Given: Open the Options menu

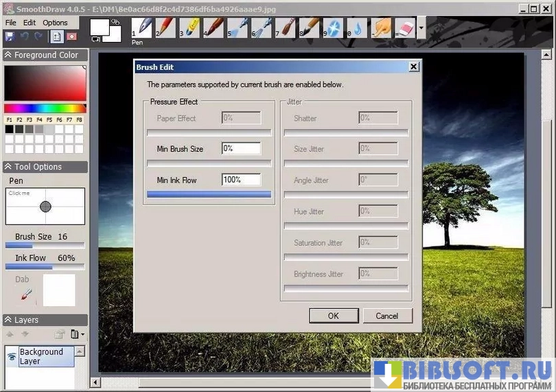Looking at the screenshot, I should [55, 23].
